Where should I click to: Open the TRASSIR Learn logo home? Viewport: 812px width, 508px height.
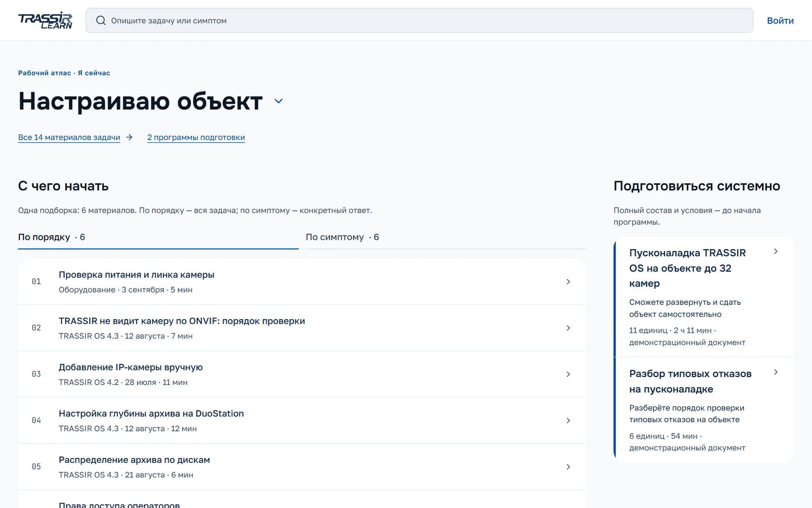(45, 20)
